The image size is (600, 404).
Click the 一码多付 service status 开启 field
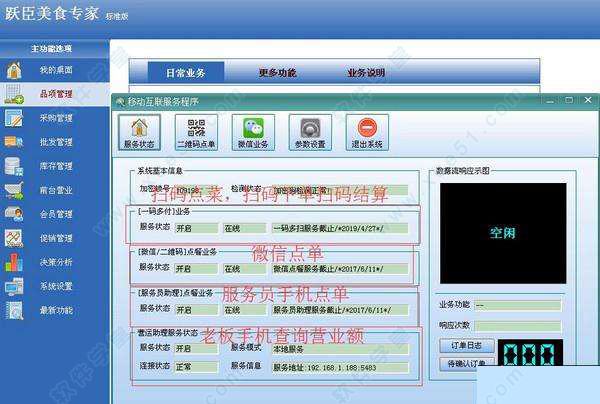point(196,228)
